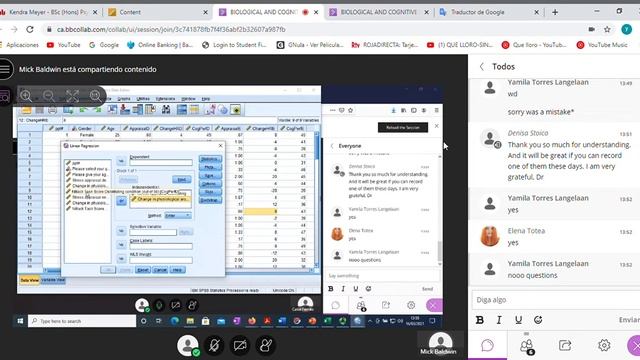Click the binoculars Find icon in SPSS toolbar
The height and width of the screenshot is (360, 640).
tap(166, 109)
